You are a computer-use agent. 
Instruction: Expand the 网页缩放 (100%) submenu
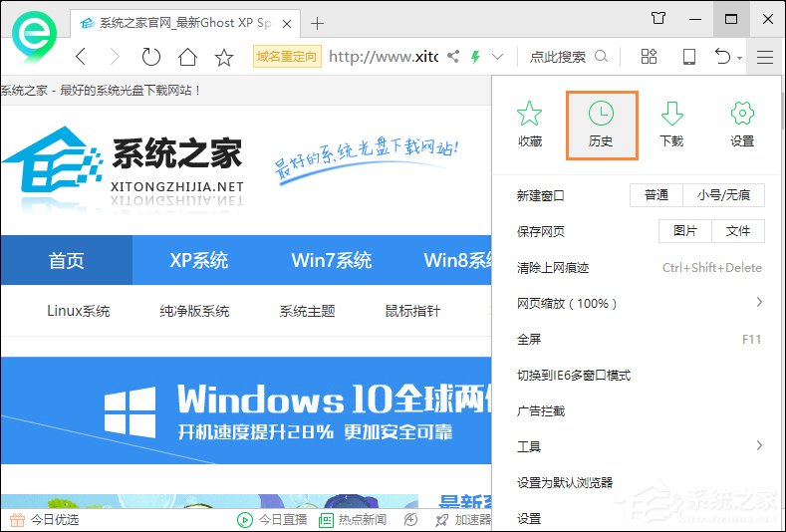pyautogui.click(x=759, y=302)
